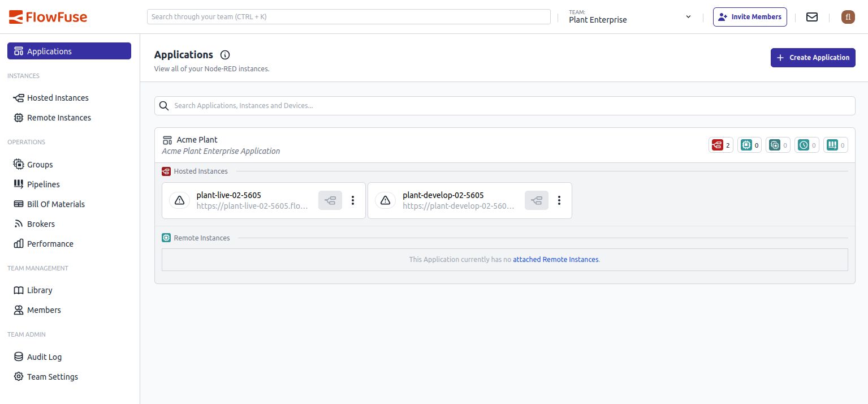Open the Node-RED editor for plant-live-02-5605

tap(330, 200)
